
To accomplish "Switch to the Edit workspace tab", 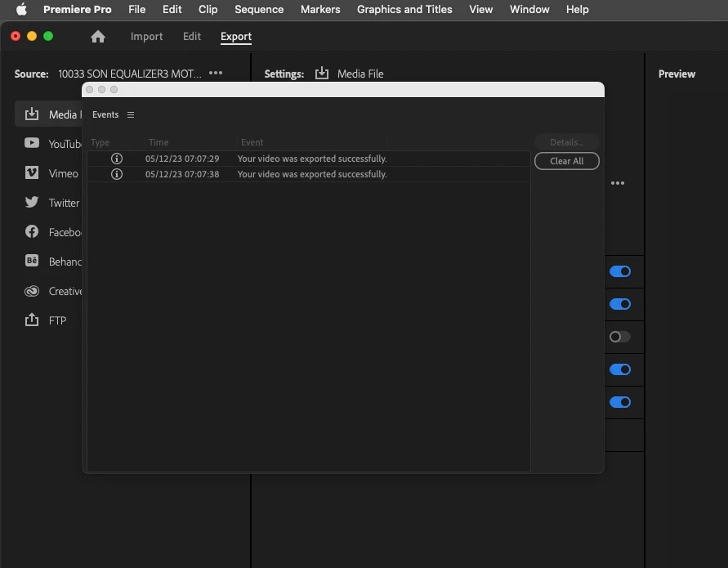I will click(x=192, y=36).
